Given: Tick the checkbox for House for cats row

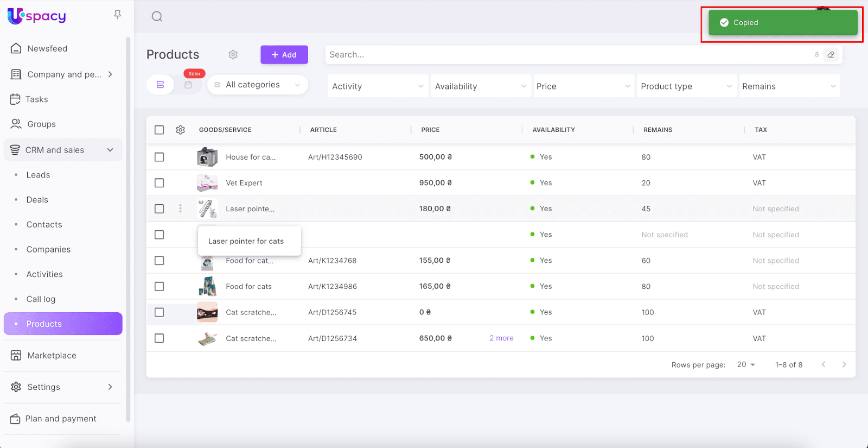Looking at the screenshot, I should click(159, 157).
